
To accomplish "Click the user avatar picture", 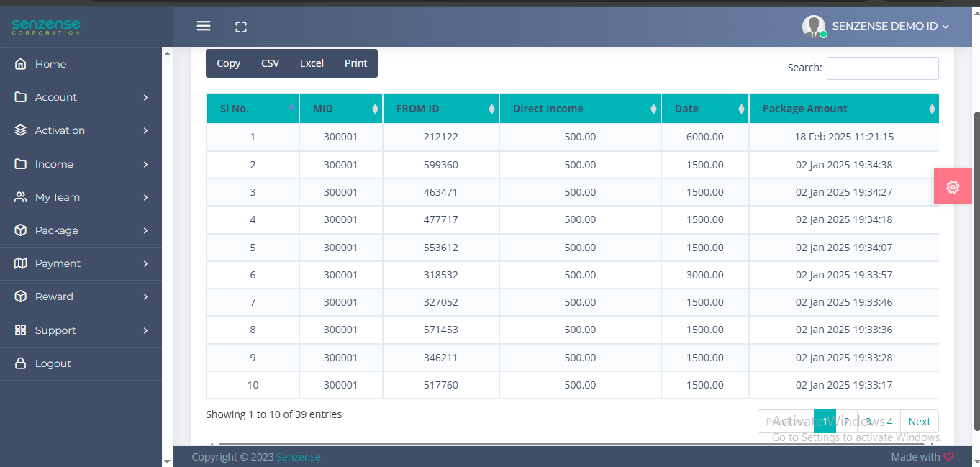I will (814, 27).
